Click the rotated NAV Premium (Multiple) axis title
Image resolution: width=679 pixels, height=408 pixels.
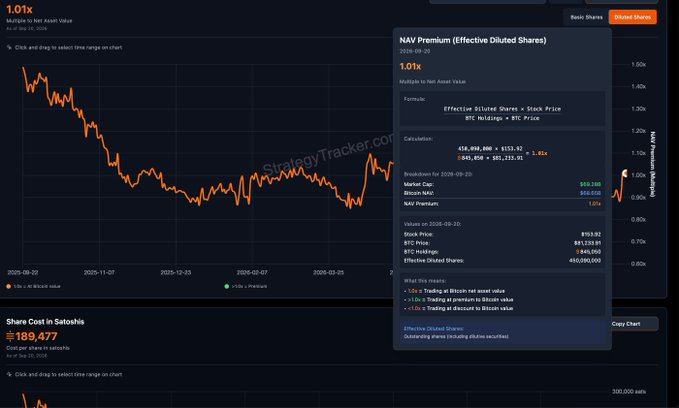coord(653,164)
